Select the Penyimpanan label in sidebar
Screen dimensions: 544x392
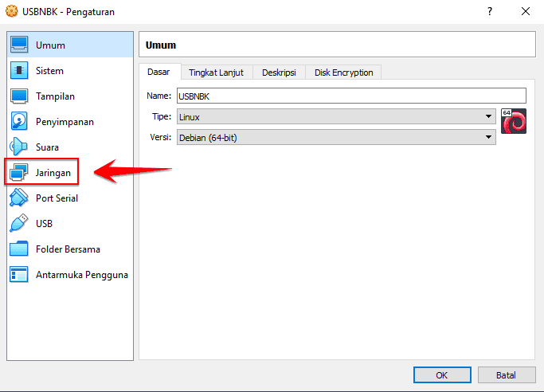coord(65,122)
